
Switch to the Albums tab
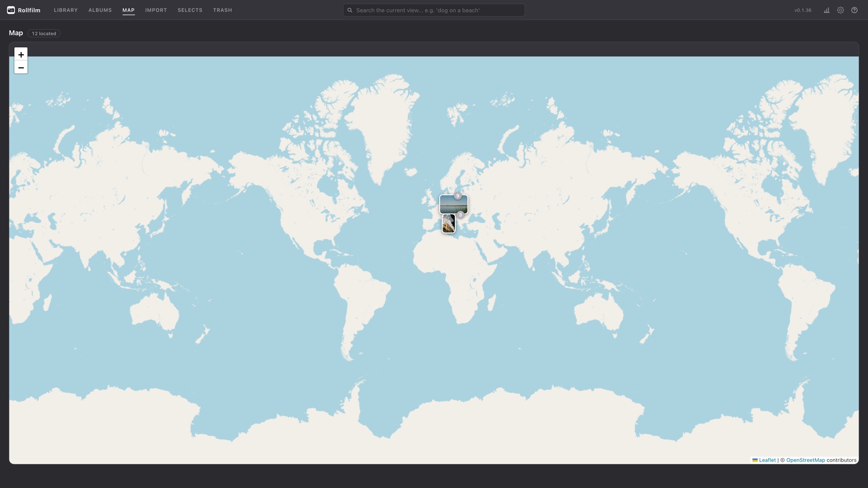(x=100, y=10)
